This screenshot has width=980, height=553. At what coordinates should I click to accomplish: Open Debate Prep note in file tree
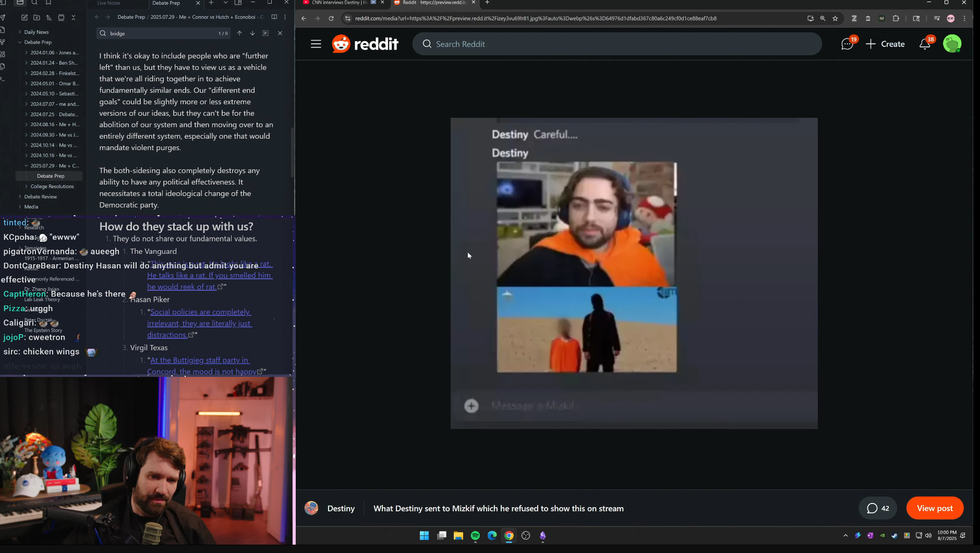[51, 176]
